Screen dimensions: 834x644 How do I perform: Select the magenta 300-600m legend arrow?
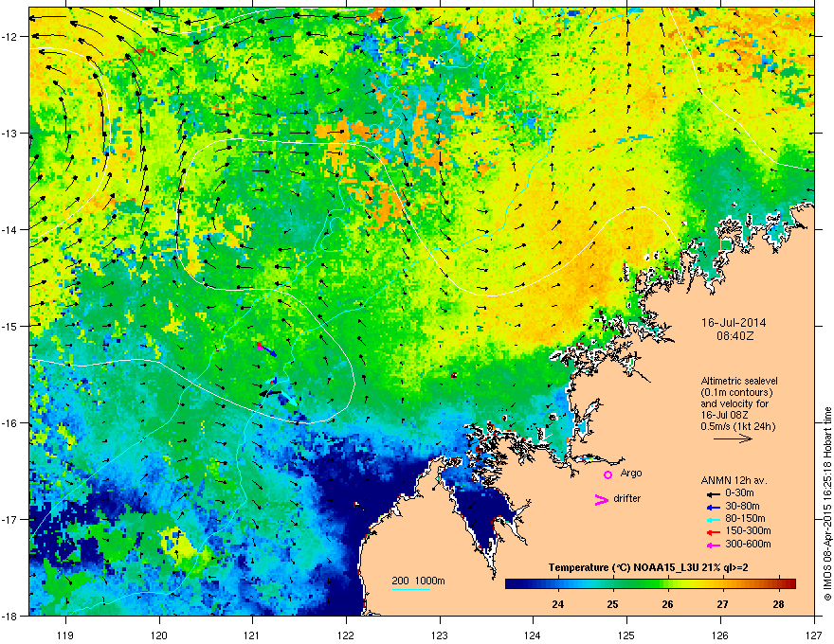(713, 545)
